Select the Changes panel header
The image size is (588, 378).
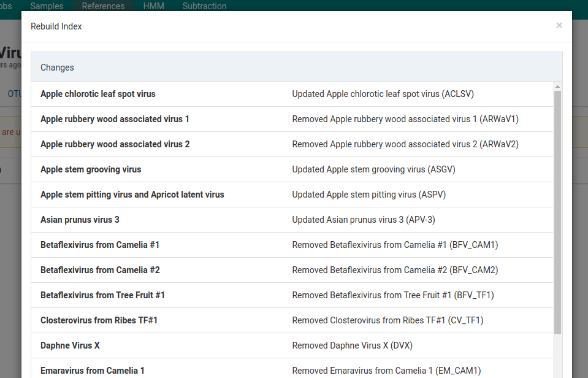coord(57,67)
